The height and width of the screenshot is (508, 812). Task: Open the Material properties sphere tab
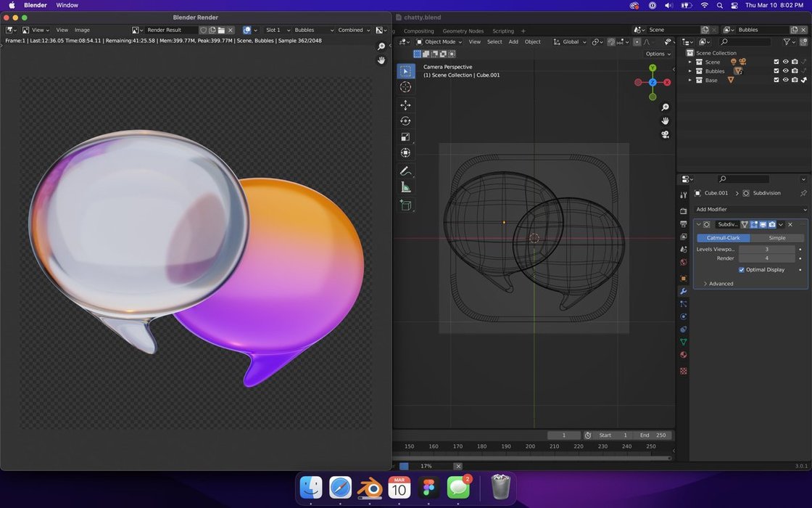(684, 355)
